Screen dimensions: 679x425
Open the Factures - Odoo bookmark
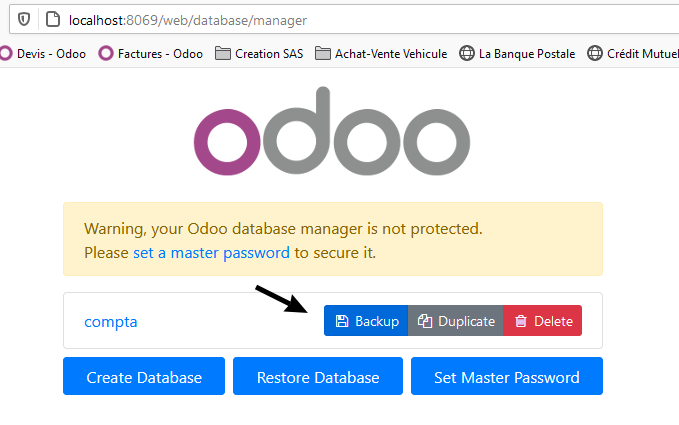(151, 54)
